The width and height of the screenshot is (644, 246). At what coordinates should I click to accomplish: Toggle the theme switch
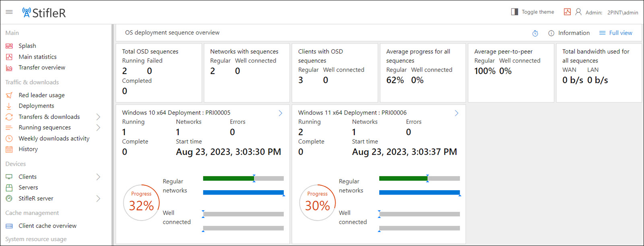533,12
